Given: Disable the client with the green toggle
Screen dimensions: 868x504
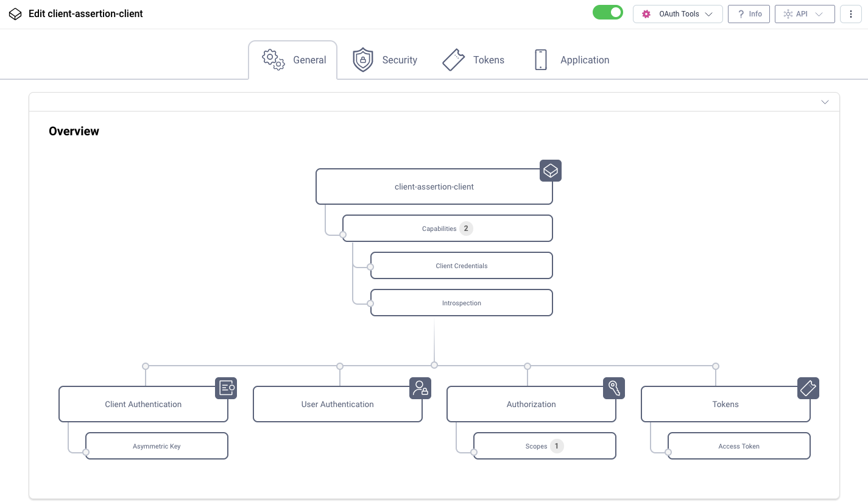Looking at the screenshot, I should 608,12.
